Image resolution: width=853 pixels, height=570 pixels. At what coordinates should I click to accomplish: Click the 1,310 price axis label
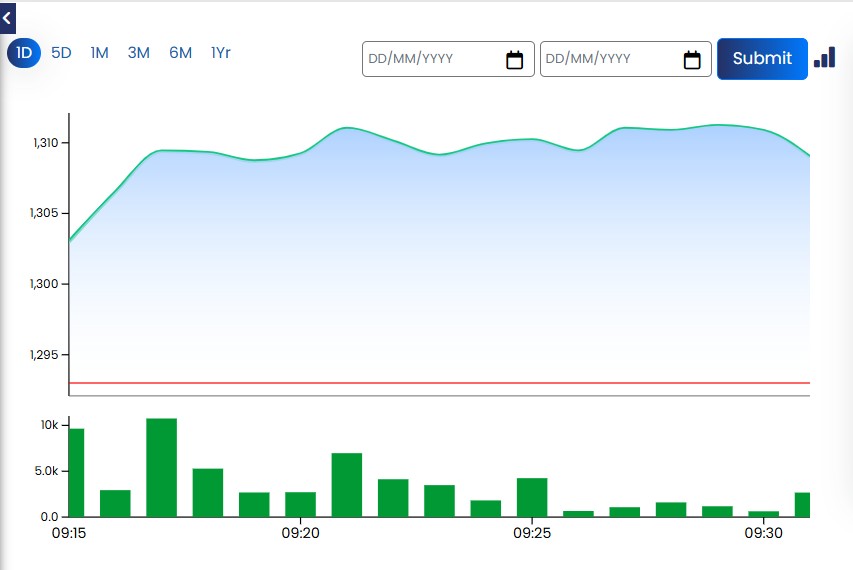pos(46,142)
